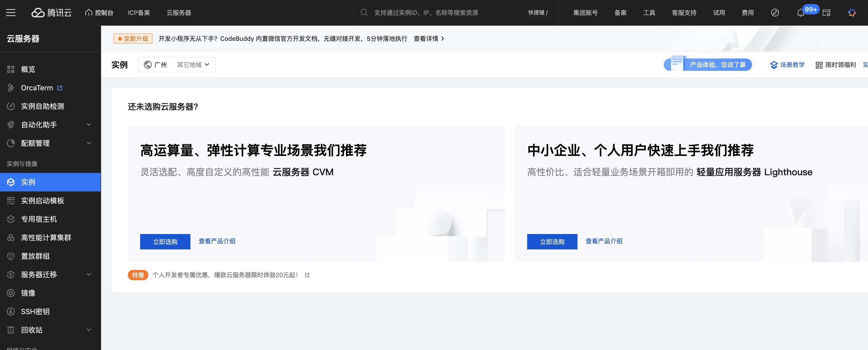Select 实例 in the sidebar
The height and width of the screenshot is (350, 868).
click(50, 182)
